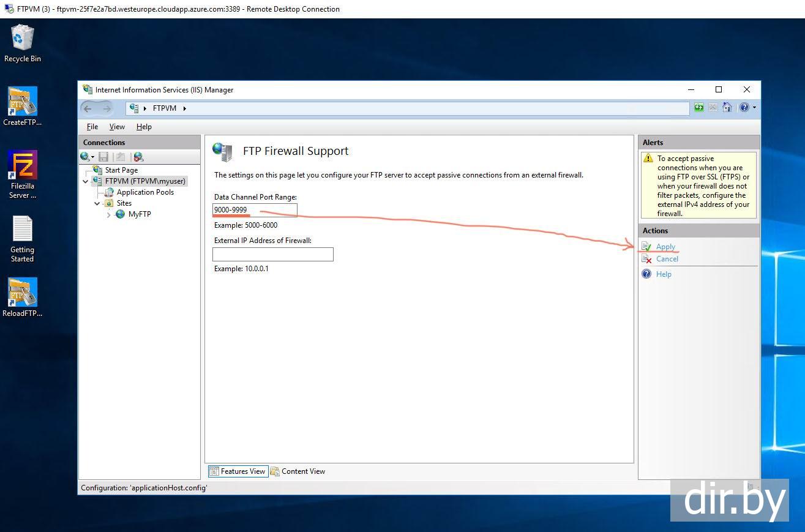This screenshot has height=532, width=805.
Task: Click the Delete Connection icon
Action: coord(138,157)
